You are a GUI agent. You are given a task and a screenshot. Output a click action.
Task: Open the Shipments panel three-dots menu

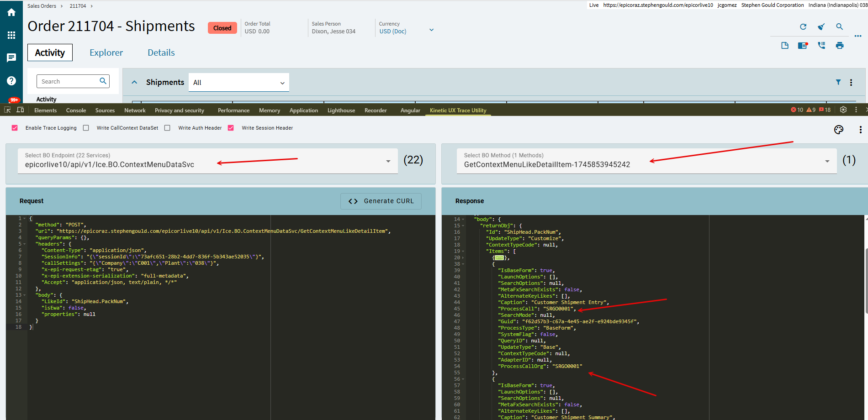click(851, 83)
